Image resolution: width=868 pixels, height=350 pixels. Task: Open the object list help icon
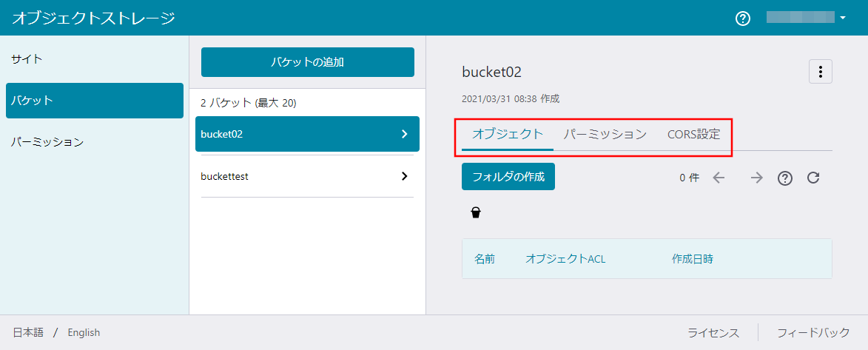[x=785, y=178]
